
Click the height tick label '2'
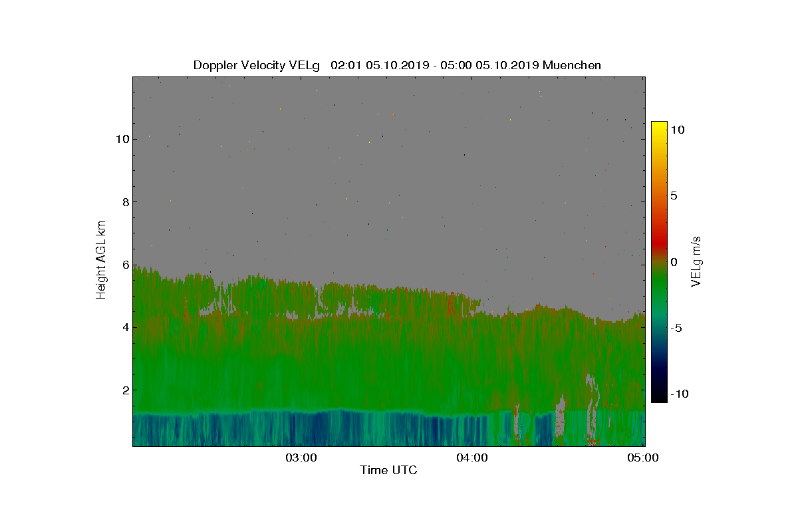[x=125, y=390]
